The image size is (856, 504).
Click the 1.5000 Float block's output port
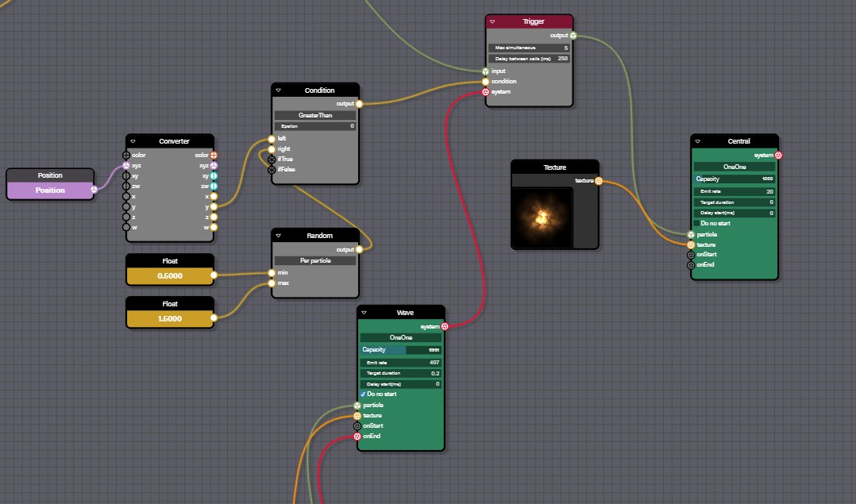coord(214,318)
